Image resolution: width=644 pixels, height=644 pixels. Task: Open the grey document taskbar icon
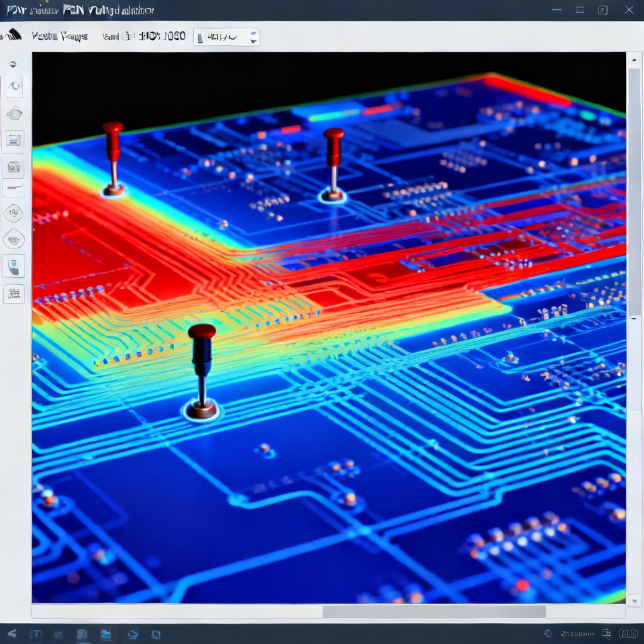pyautogui.click(x=82, y=635)
